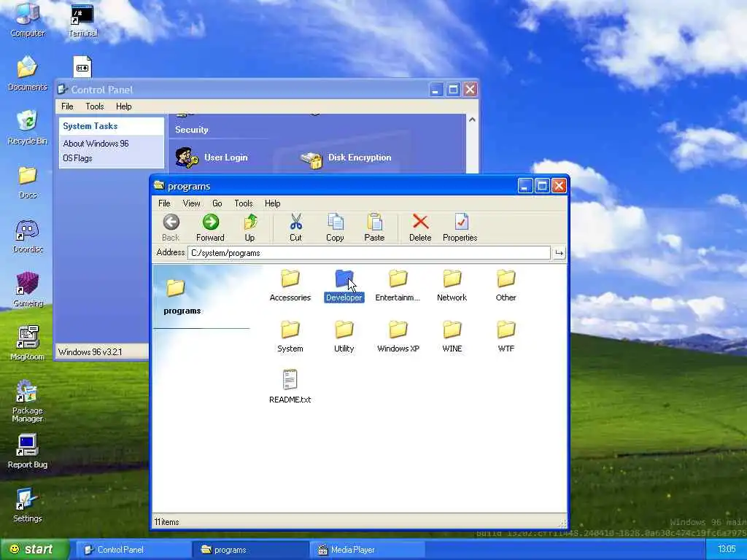Open the markdown file desktop icon

coord(82,66)
